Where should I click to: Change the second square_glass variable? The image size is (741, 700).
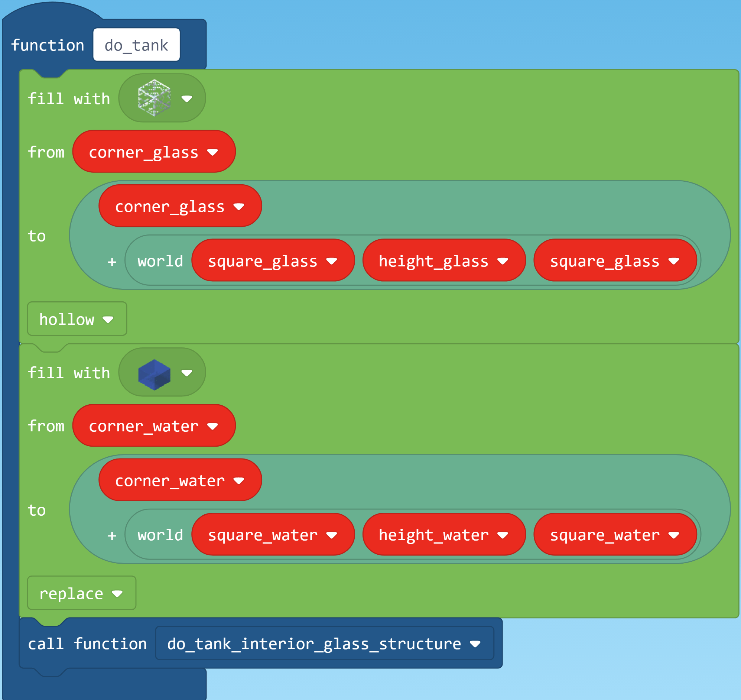click(615, 261)
